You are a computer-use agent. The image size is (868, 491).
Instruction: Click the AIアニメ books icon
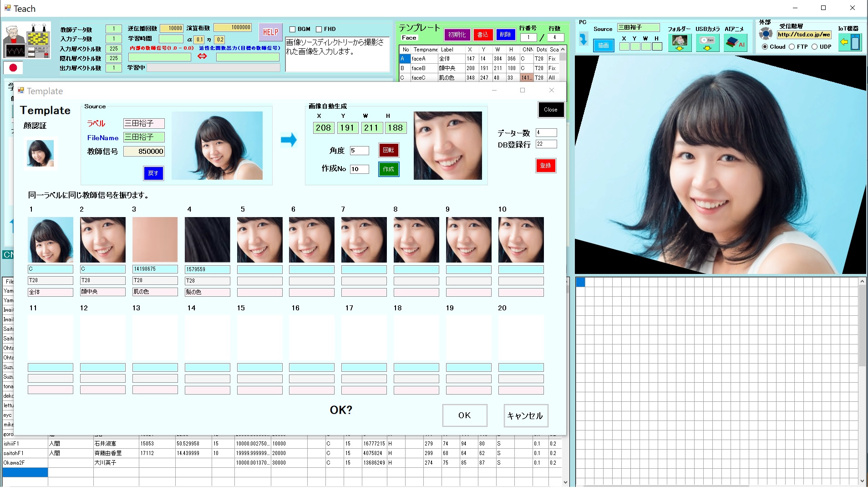(x=735, y=43)
